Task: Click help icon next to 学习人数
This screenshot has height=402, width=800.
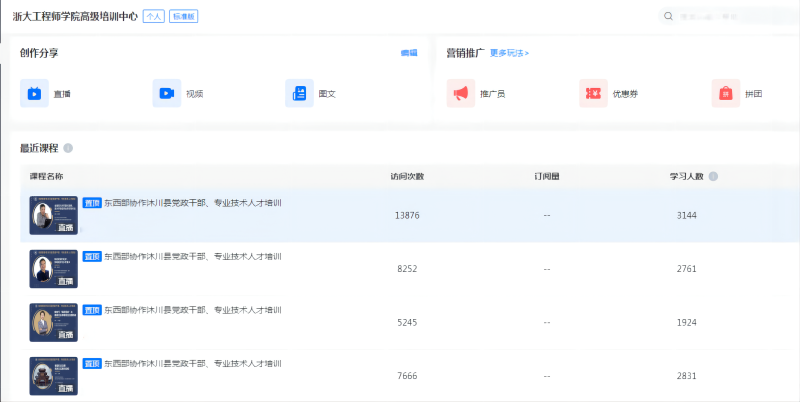Action: 713,176
